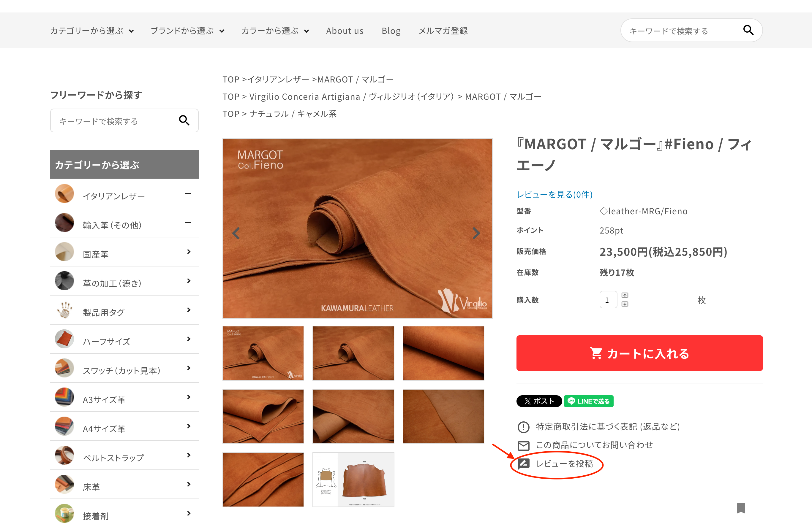Show previous product image with left arrow
The image size is (812, 527).
[236, 234]
